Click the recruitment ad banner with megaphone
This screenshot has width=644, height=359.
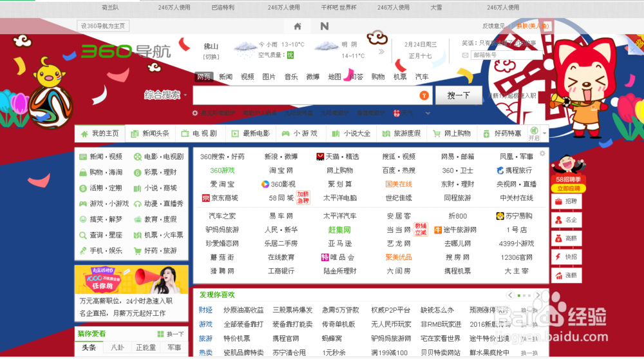click(x=131, y=280)
